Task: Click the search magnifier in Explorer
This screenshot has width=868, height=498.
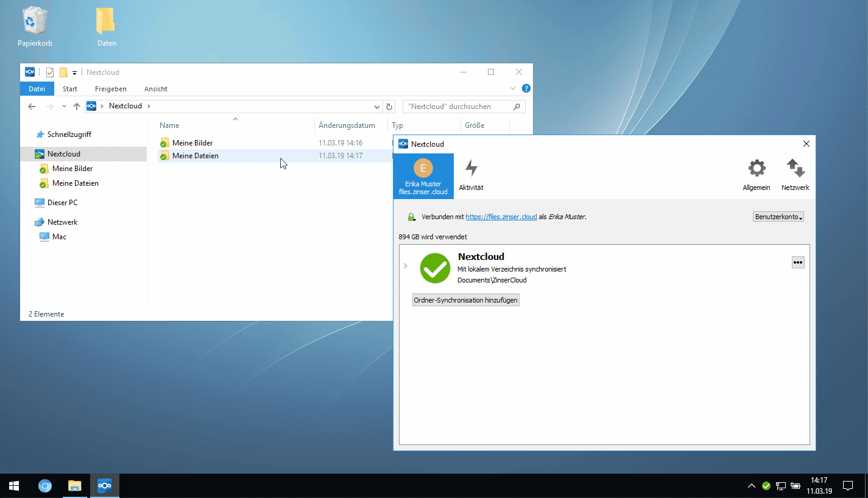Action: [517, 107]
